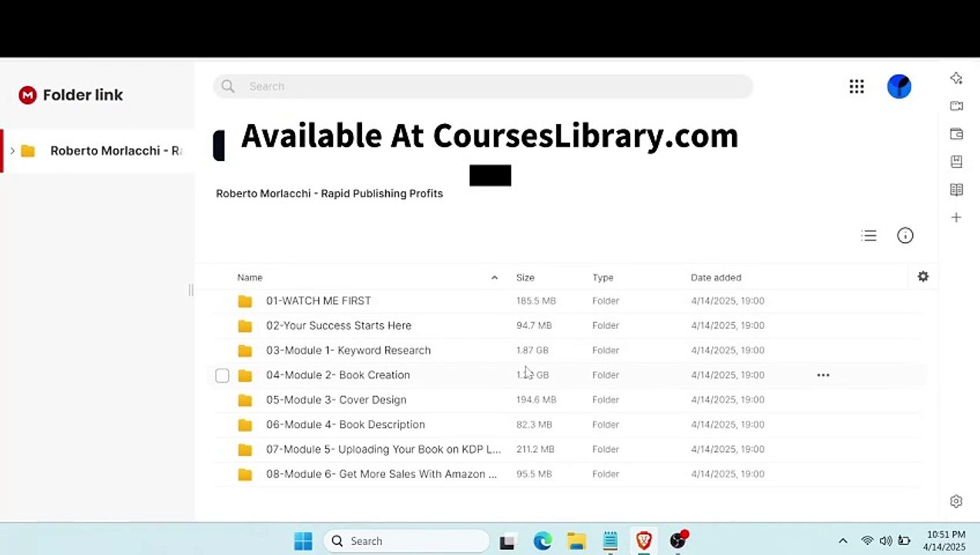Viewport: 980px width, 555px height.
Task: Open folder 03-Module 1- Keyword Research
Action: click(348, 350)
